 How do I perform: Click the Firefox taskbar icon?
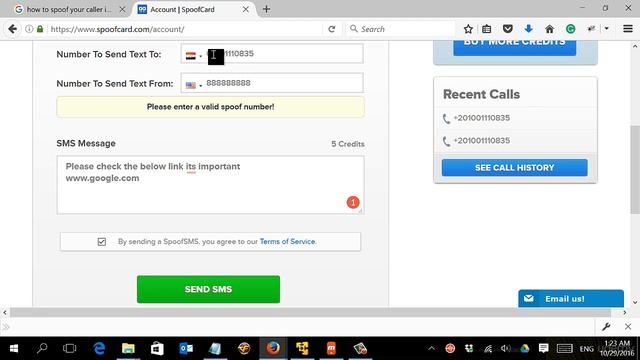point(273,348)
